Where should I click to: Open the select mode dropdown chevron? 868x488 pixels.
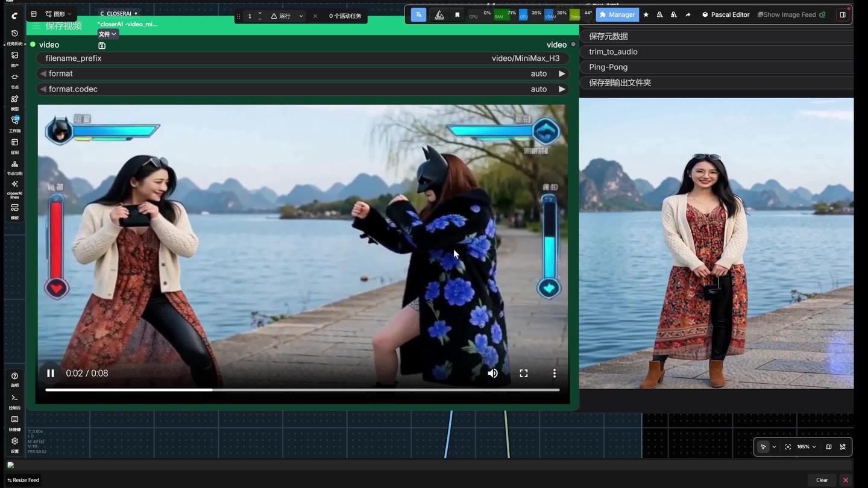774,447
